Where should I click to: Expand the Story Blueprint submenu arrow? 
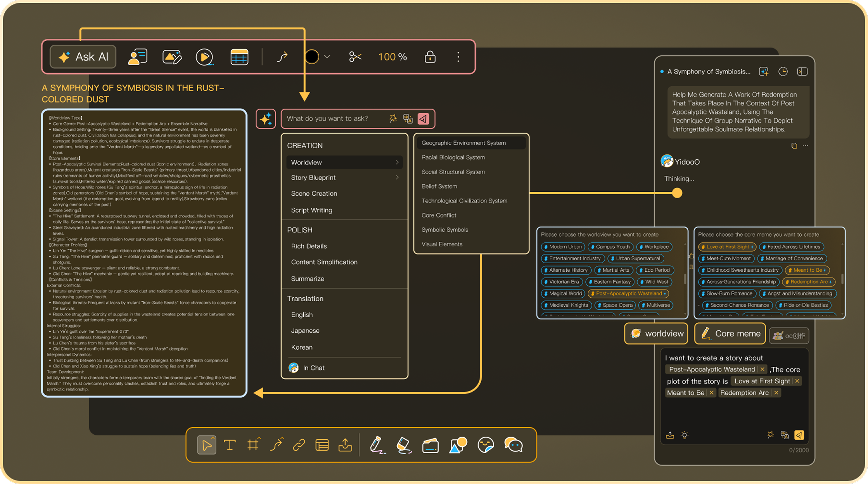pos(397,177)
